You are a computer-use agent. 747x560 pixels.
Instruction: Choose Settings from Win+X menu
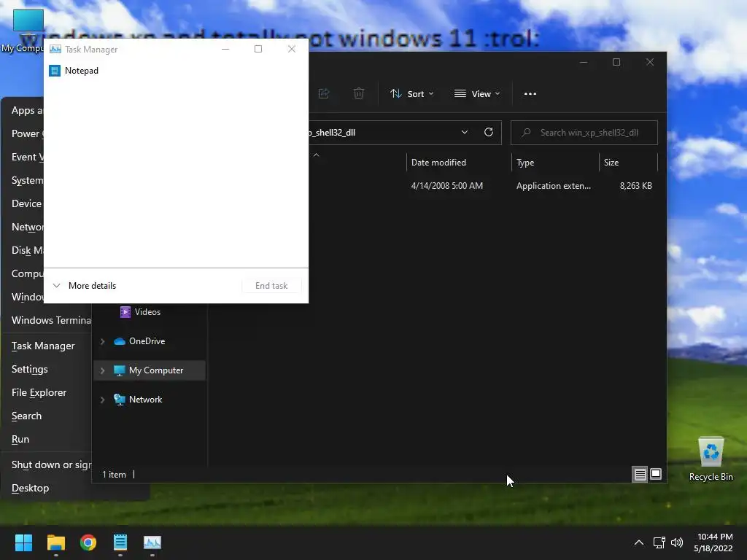coord(47,369)
